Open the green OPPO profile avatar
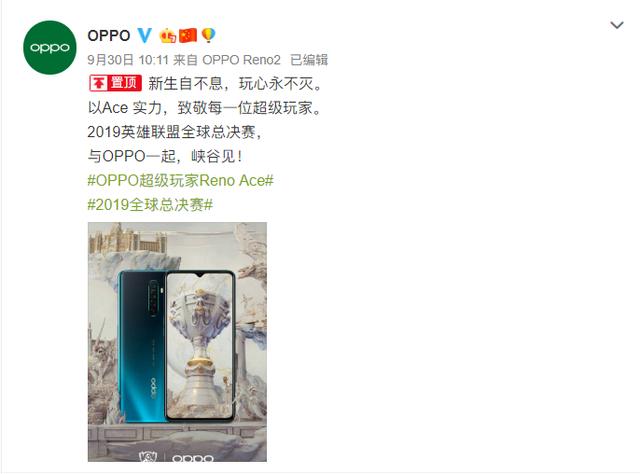Image resolution: width=640 pixels, height=474 pixels. [x=50, y=47]
